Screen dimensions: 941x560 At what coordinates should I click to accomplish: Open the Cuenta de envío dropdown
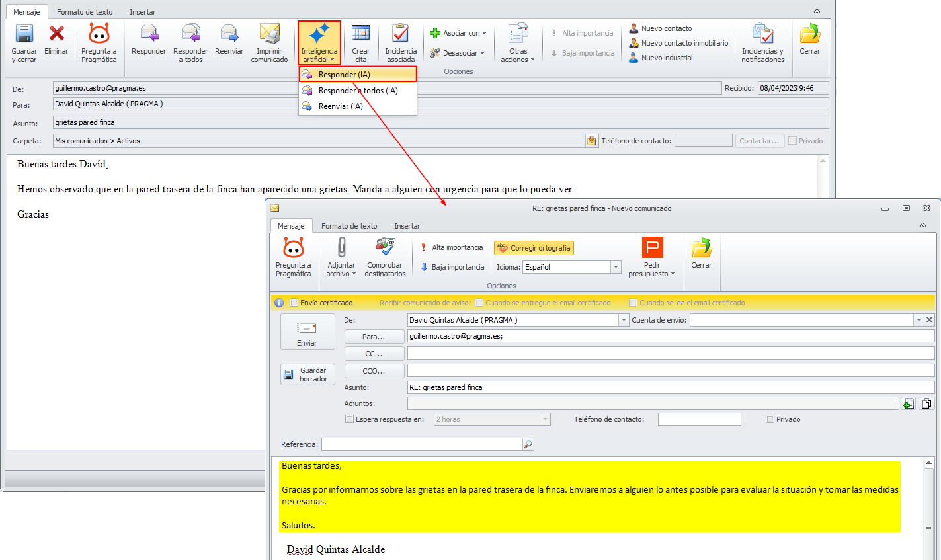919,320
